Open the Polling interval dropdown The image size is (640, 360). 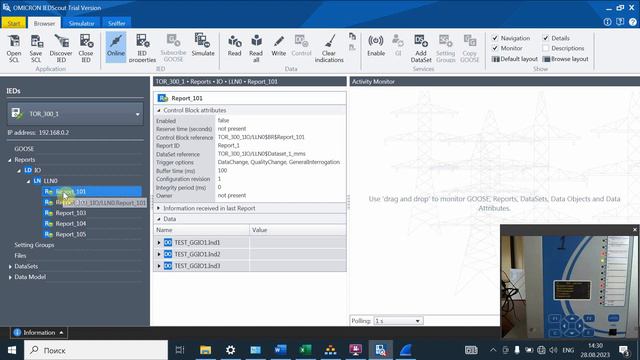point(398,321)
